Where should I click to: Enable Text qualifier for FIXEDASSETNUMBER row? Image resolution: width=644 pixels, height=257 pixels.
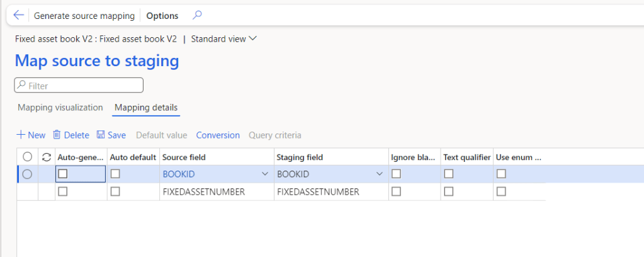click(449, 192)
